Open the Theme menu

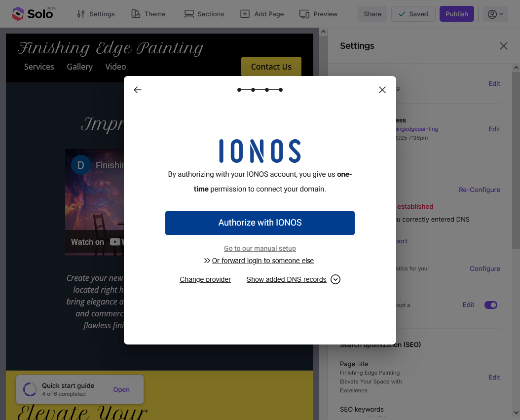coord(149,14)
